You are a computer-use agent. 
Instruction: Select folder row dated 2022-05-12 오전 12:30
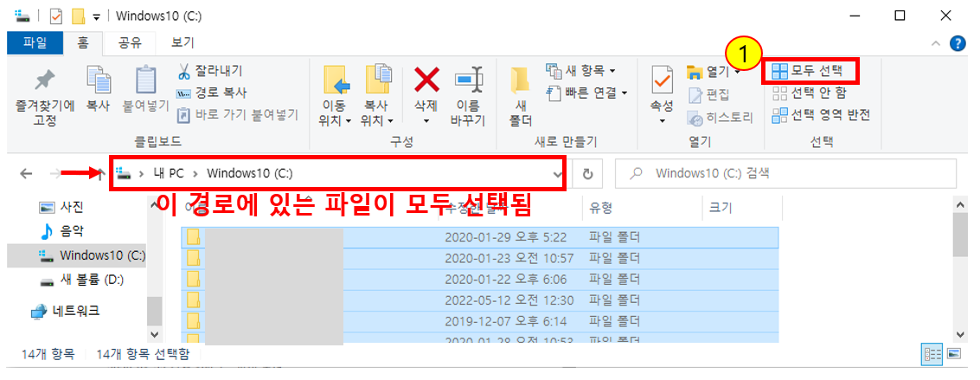480,300
